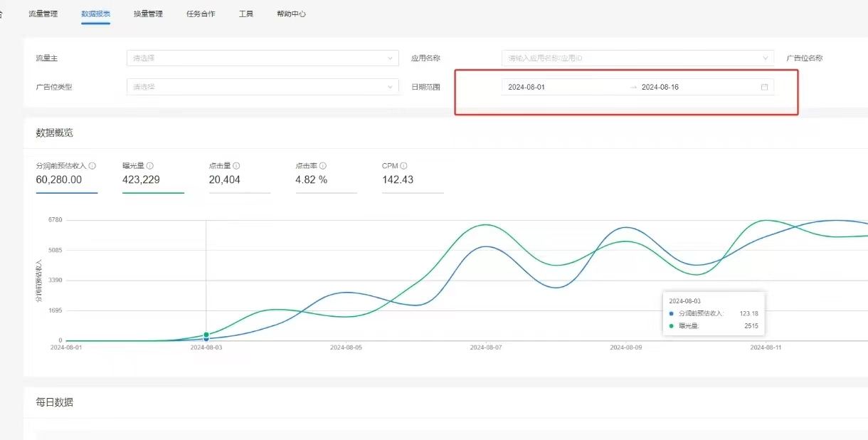868x440 pixels.
Task: Click info icon next to CPM
Action: 403,166
